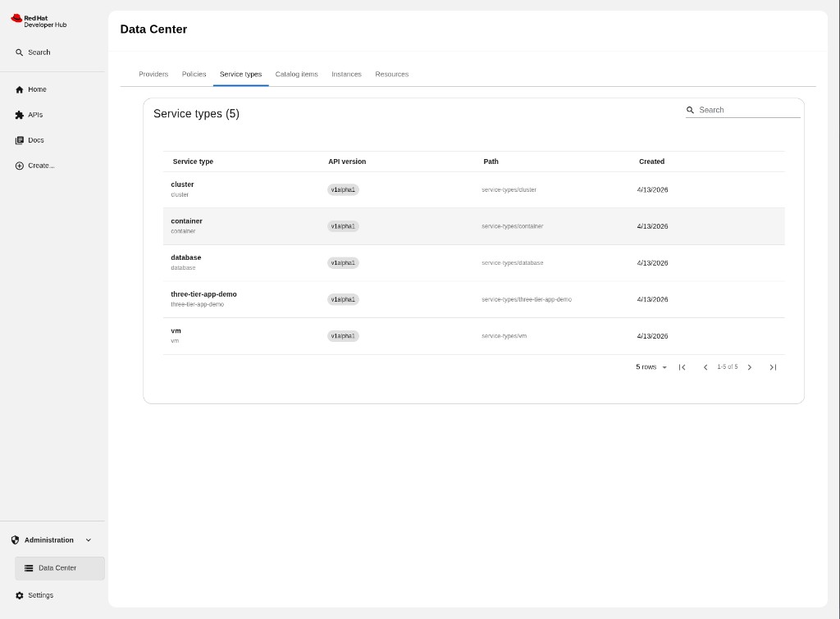Go to first page of table
The height and width of the screenshot is (619, 840).
click(x=682, y=367)
